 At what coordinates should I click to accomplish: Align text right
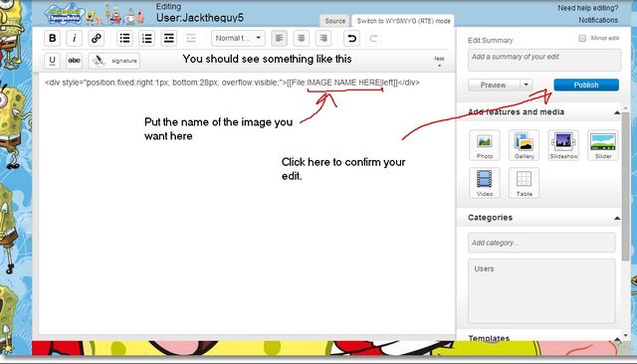322,38
